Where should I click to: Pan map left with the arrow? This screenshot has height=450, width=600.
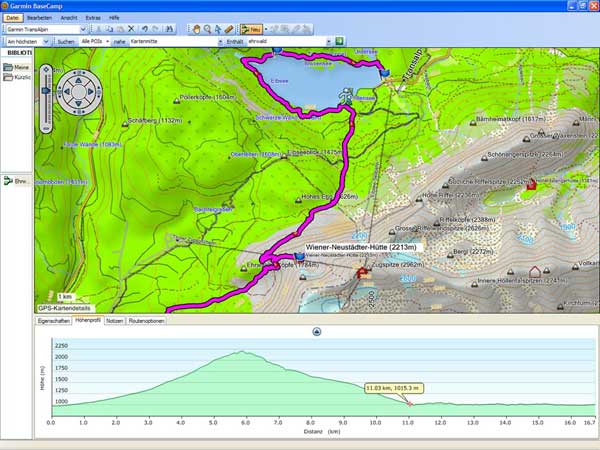[x=67, y=92]
